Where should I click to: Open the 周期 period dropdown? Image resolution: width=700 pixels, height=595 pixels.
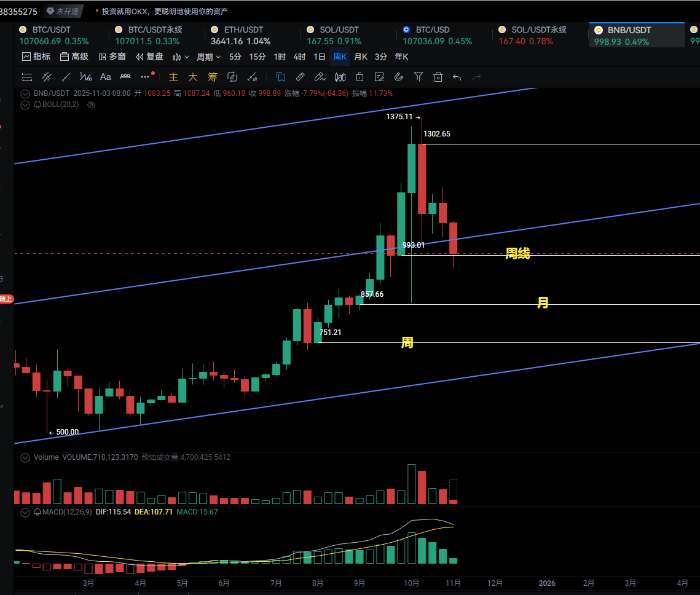point(208,57)
